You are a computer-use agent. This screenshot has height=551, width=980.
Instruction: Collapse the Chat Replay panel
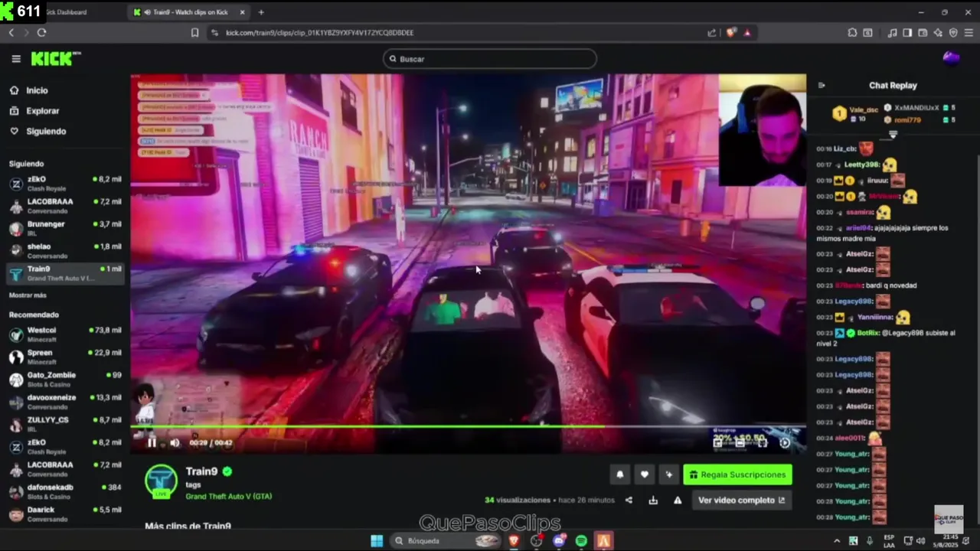pos(822,86)
